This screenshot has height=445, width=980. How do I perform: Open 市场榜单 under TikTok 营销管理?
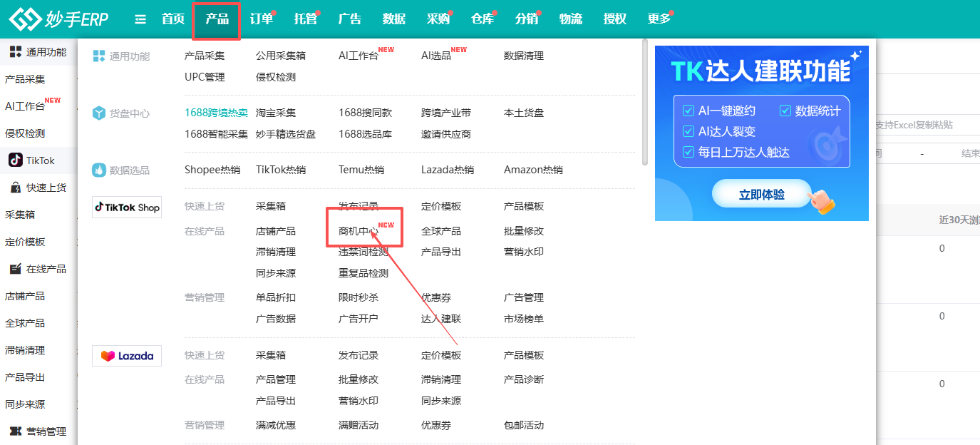click(x=524, y=319)
